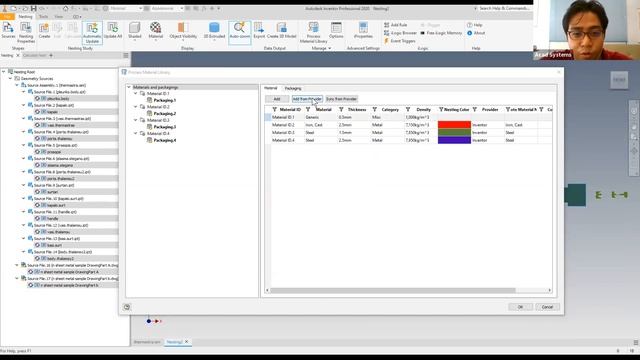Open Process Material Library from the ribbon
The image size is (640, 360).
(313, 33)
